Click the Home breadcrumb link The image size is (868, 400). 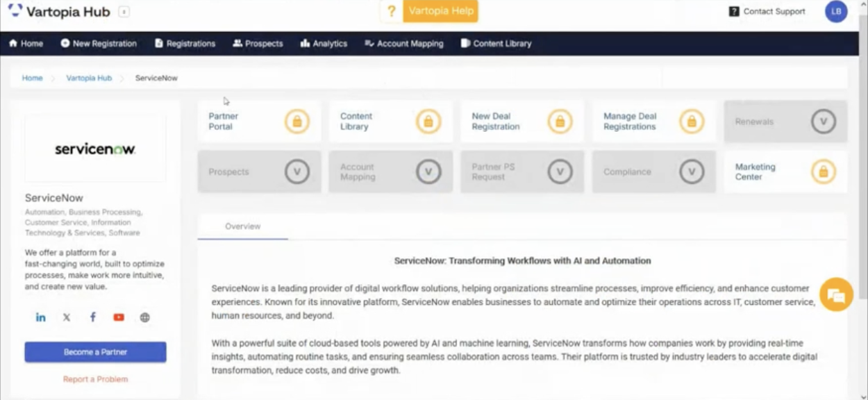[x=32, y=78]
